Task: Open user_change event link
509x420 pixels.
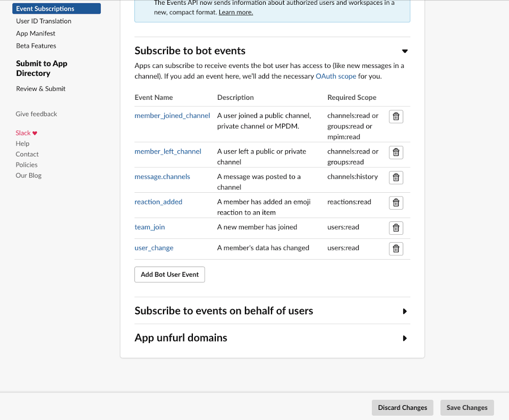Action: [x=154, y=248]
